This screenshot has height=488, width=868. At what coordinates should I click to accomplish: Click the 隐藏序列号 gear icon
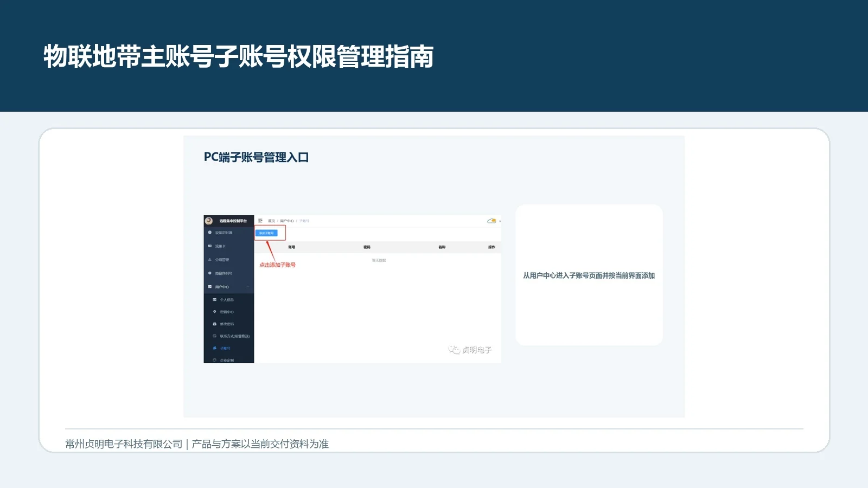click(x=210, y=273)
